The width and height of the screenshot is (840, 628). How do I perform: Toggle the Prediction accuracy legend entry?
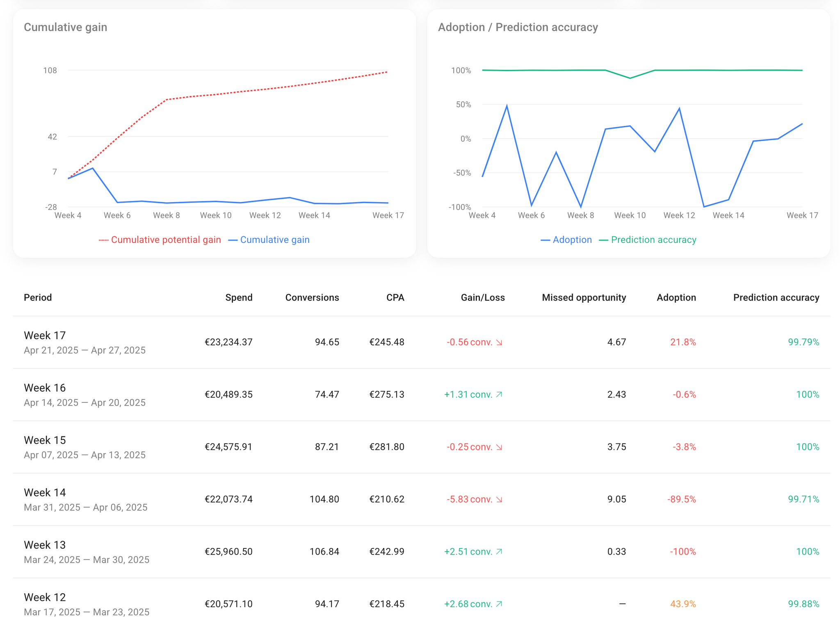click(x=653, y=240)
